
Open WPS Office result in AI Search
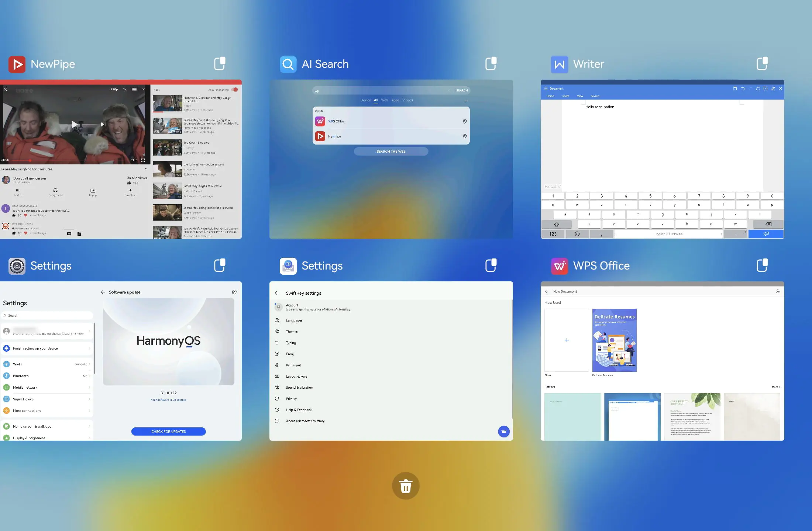(x=391, y=121)
